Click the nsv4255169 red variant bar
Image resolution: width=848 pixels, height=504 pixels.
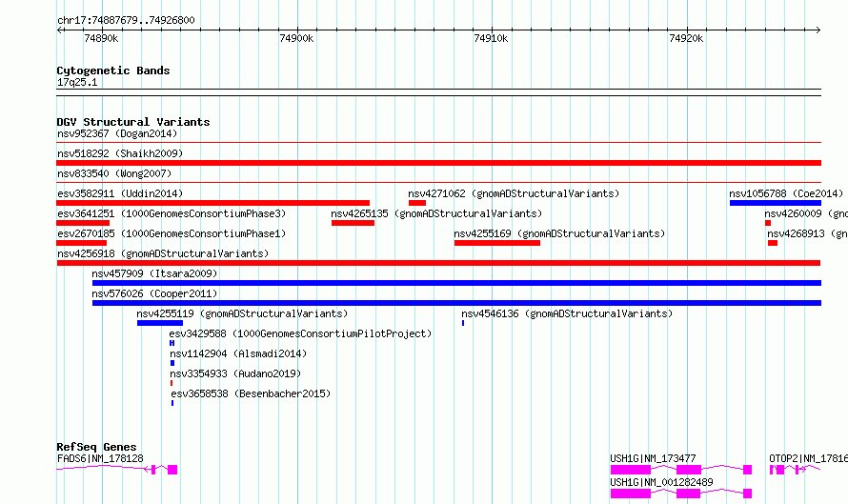click(x=497, y=243)
